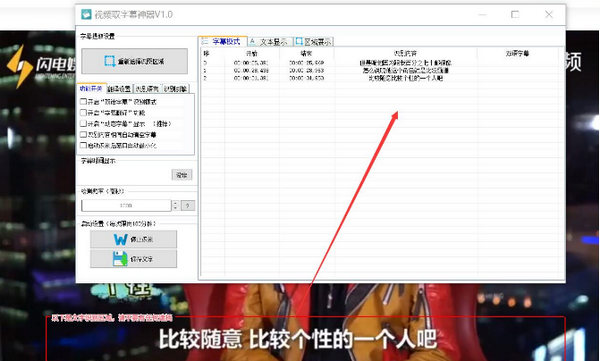Open the fourth left-panel tab for recognition engine
600x361 pixels.
pyautogui.click(x=175, y=89)
